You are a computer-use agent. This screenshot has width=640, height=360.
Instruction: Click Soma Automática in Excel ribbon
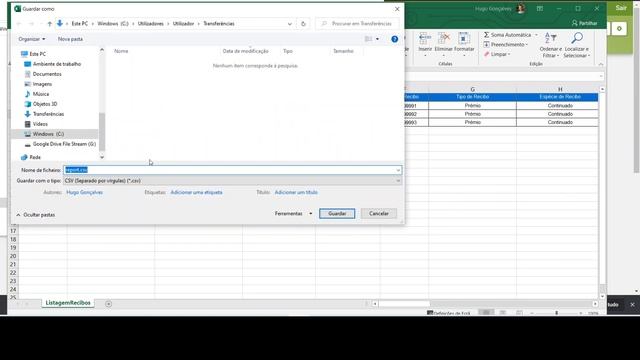coord(508,35)
